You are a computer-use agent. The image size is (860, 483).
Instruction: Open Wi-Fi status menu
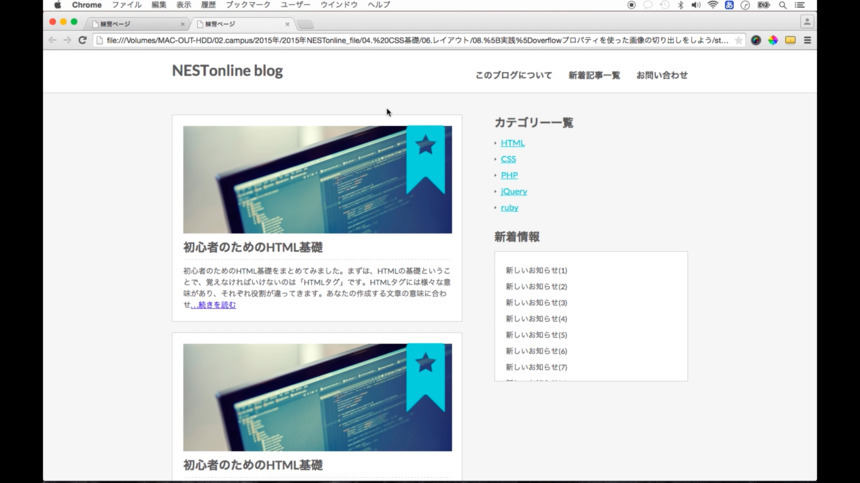pyautogui.click(x=712, y=5)
